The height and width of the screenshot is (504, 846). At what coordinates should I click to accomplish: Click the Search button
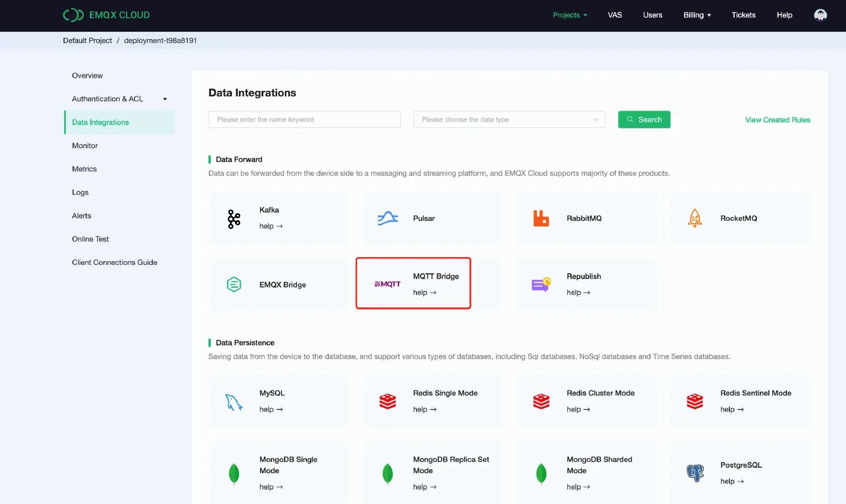point(644,119)
